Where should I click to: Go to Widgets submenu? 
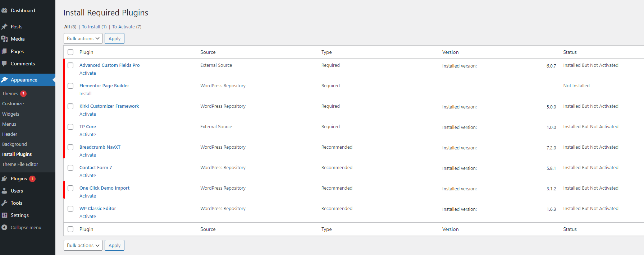click(11, 114)
